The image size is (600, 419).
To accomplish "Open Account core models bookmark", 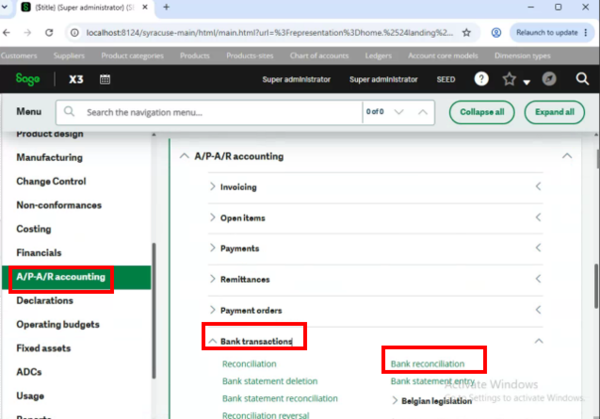I will [x=443, y=56].
